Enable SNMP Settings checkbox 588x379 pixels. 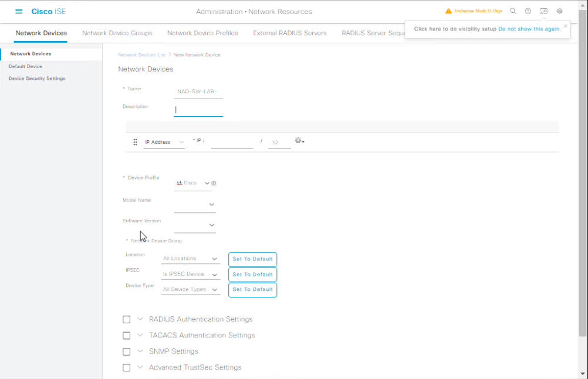coord(126,351)
